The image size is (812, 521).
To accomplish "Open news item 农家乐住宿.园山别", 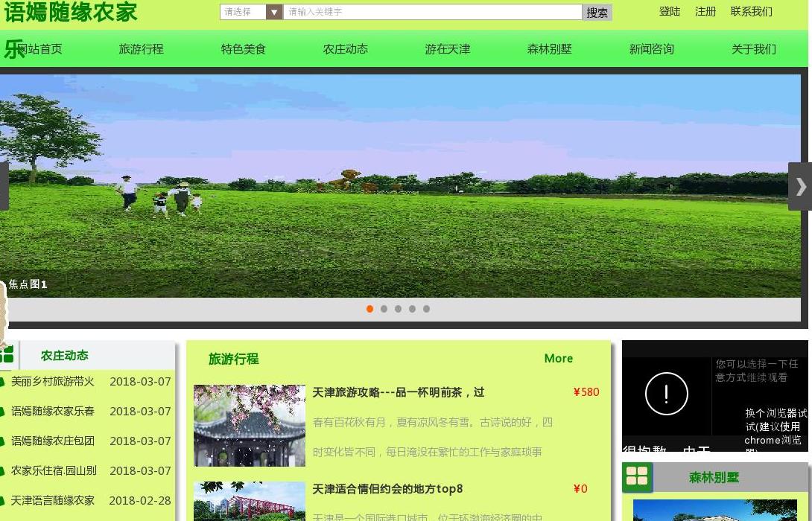I will 54,471.
